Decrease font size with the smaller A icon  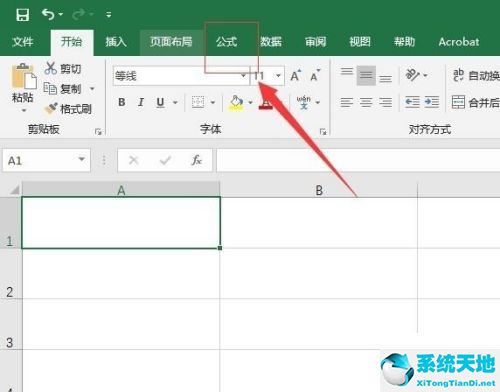(x=315, y=76)
